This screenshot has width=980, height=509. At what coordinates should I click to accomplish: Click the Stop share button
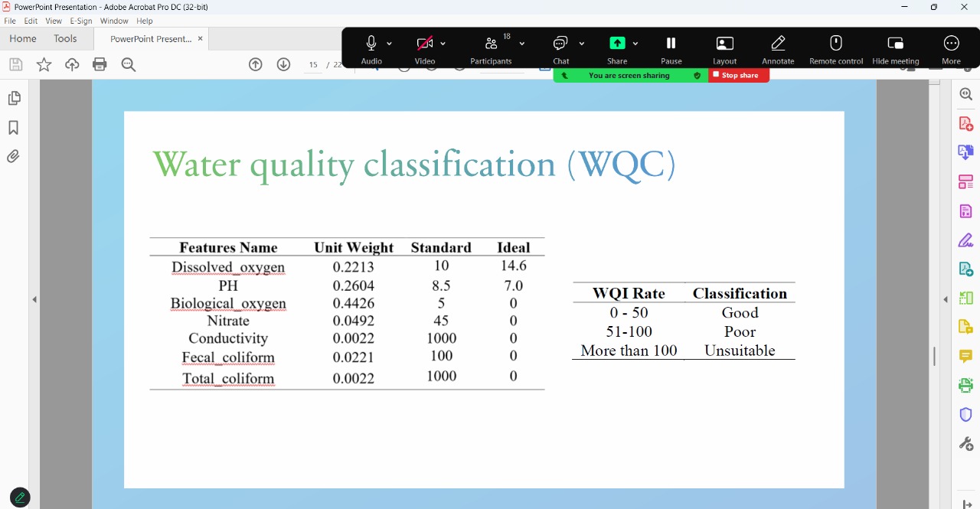[738, 76]
